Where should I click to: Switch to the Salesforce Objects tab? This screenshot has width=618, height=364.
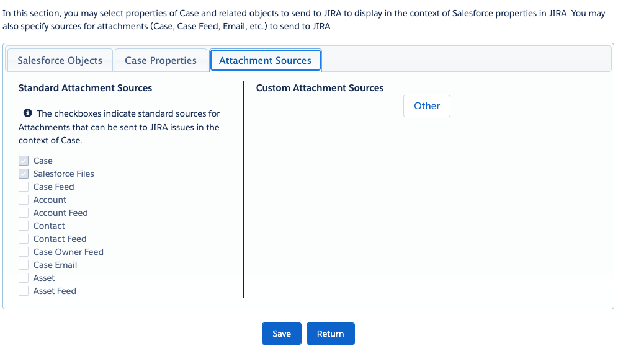60,60
